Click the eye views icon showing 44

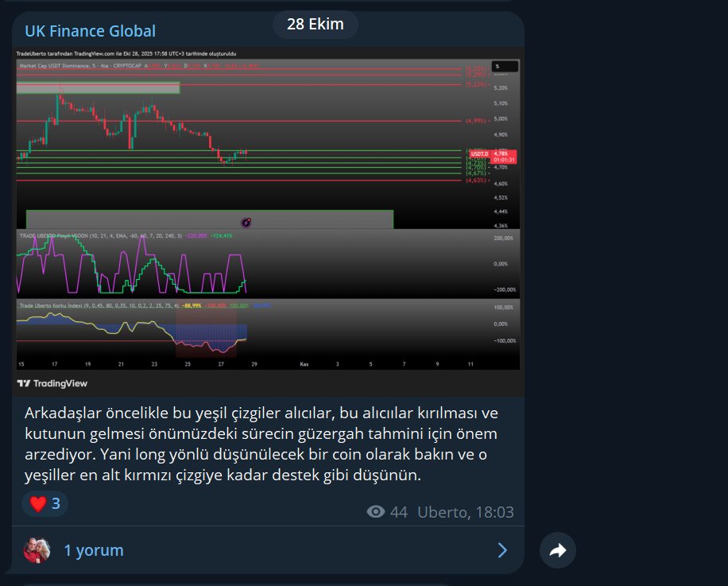click(x=376, y=512)
